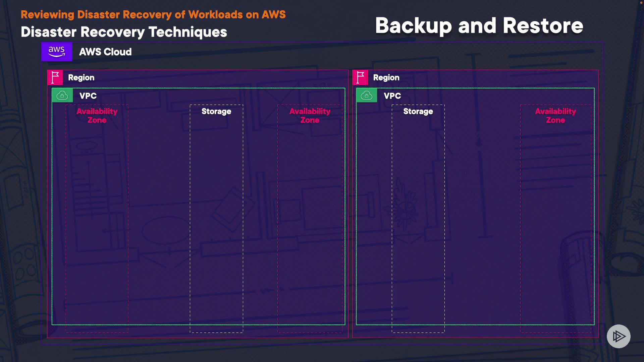Select the right region Storage label
Viewport: 644px width, 362px height.
pos(418,111)
